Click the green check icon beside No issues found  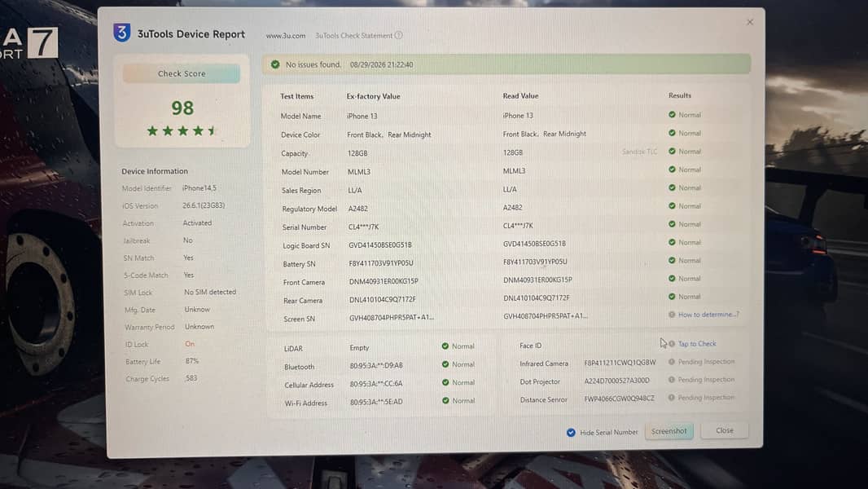pyautogui.click(x=275, y=64)
